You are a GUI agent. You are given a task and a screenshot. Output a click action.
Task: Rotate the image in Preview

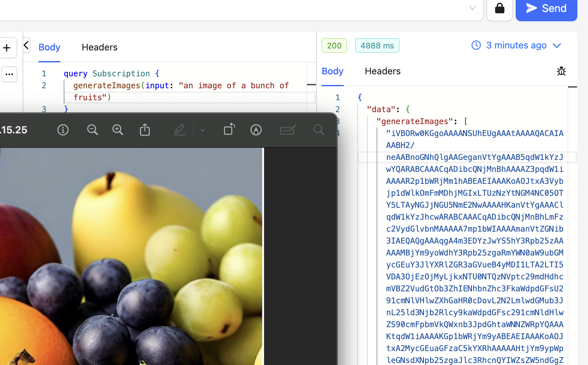pos(229,129)
